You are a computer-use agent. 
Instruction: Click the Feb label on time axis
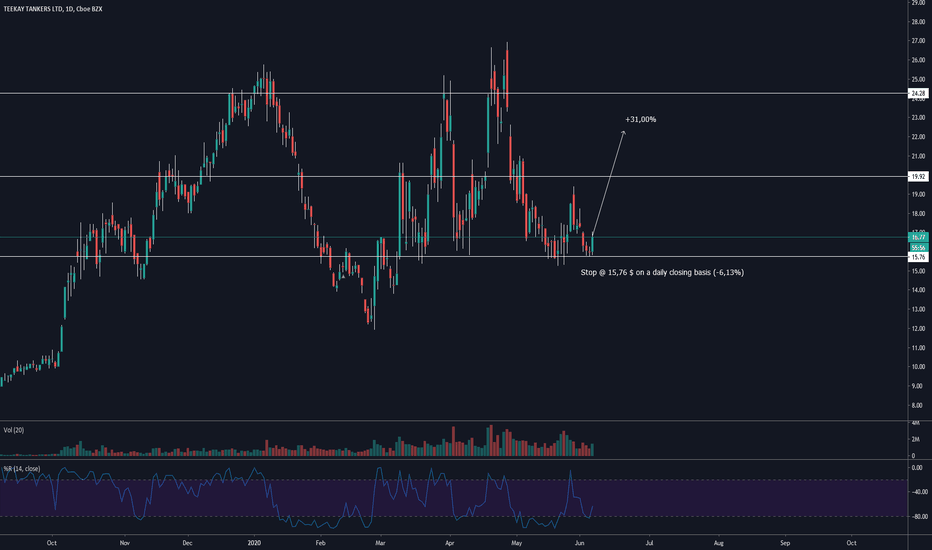pyautogui.click(x=320, y=543)
